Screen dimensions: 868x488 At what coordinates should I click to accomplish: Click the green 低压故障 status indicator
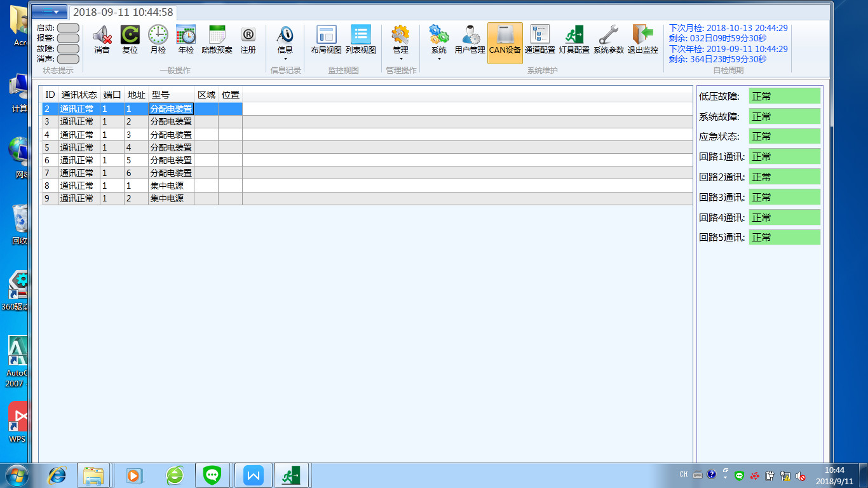[784, 97]
